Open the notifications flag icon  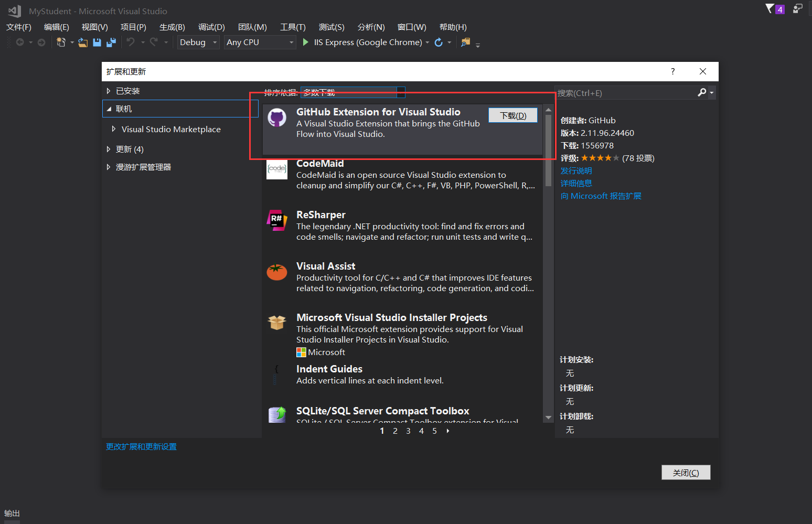point(770,8)
